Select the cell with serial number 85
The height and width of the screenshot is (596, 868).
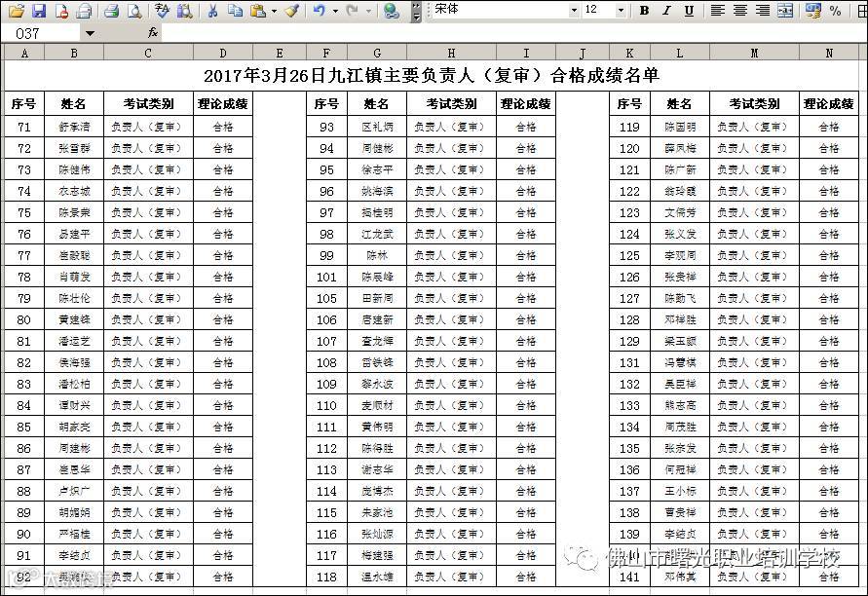pos(24,427)
